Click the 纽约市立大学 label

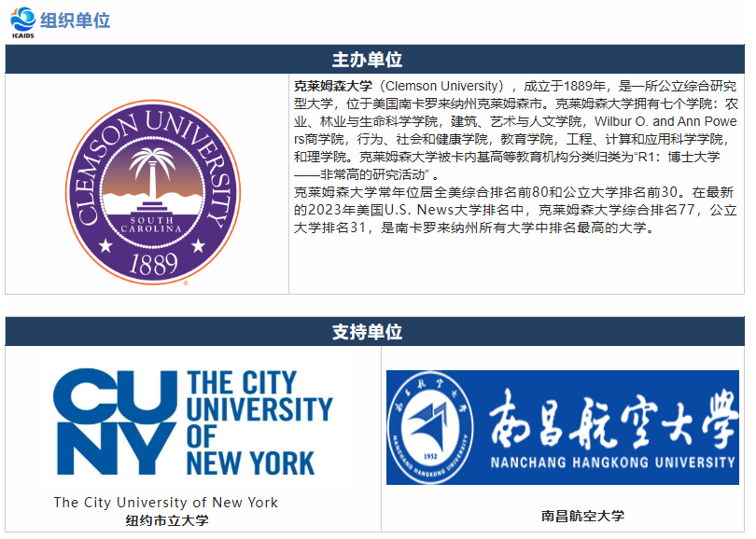tap(167, 520)
